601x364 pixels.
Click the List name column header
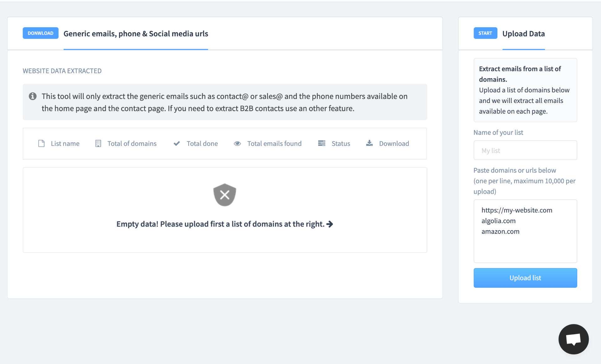pos(65,143)
